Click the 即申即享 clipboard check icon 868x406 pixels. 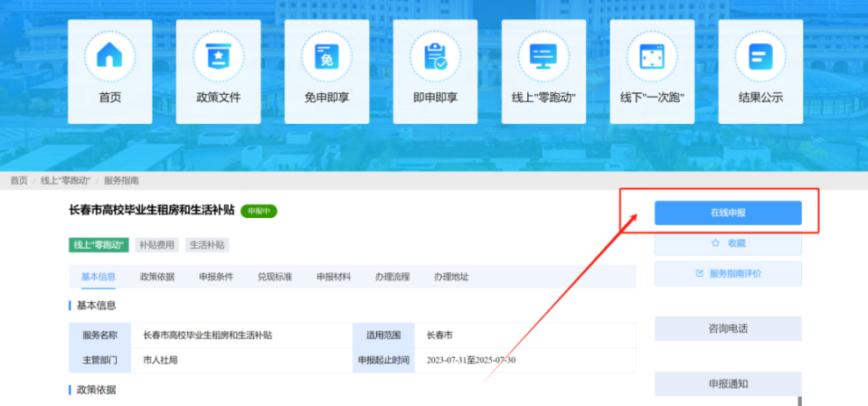[x=435, y=57]
